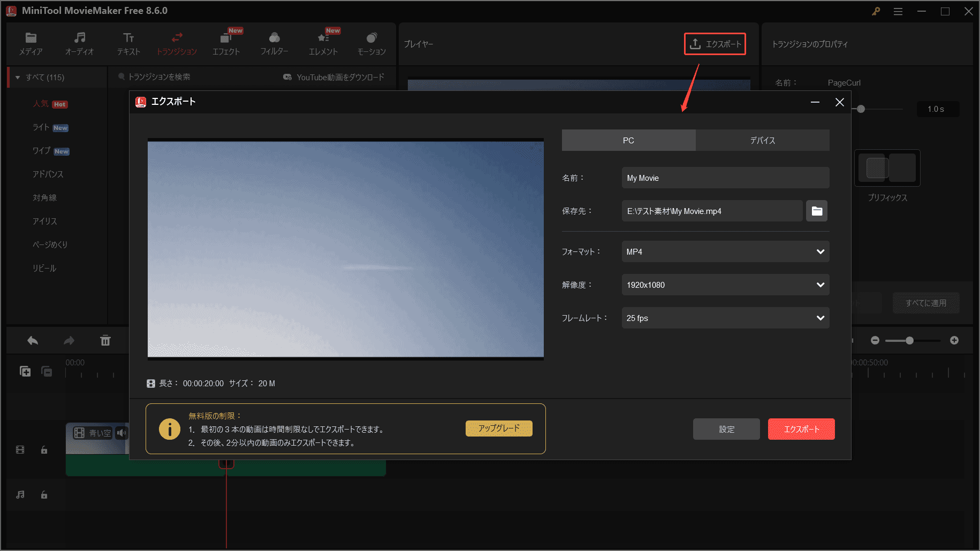Mute the 青い空 clip speaker icon
The width and height of the screenshot is (980, 551).
(122, 433)
